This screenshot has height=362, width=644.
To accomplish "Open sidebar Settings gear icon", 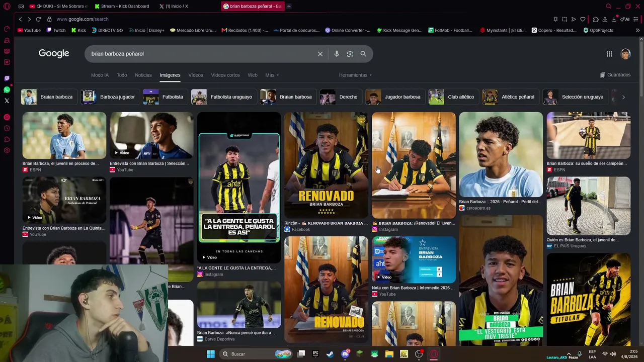I will 7,150.
